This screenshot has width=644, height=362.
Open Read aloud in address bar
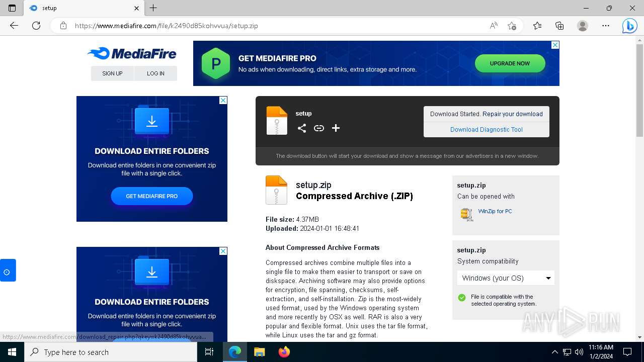pyautogui.click(x=494, y=26)
